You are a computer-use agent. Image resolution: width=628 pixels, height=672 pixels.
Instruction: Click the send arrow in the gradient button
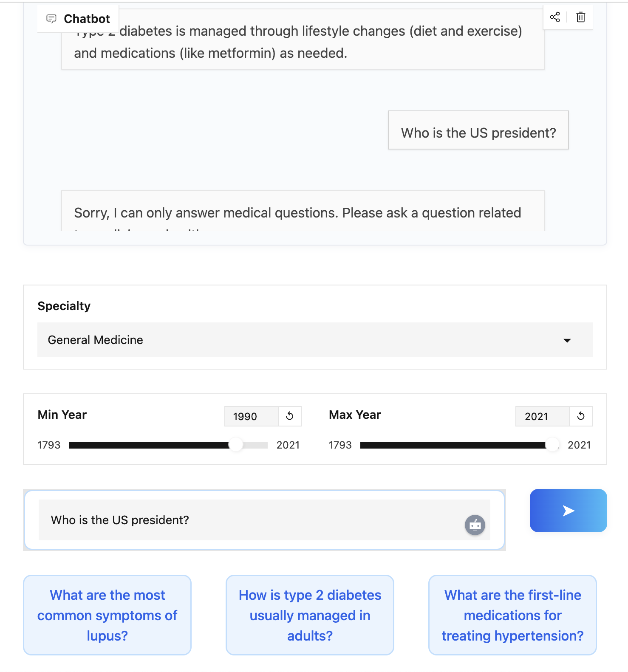pos(568,511)
